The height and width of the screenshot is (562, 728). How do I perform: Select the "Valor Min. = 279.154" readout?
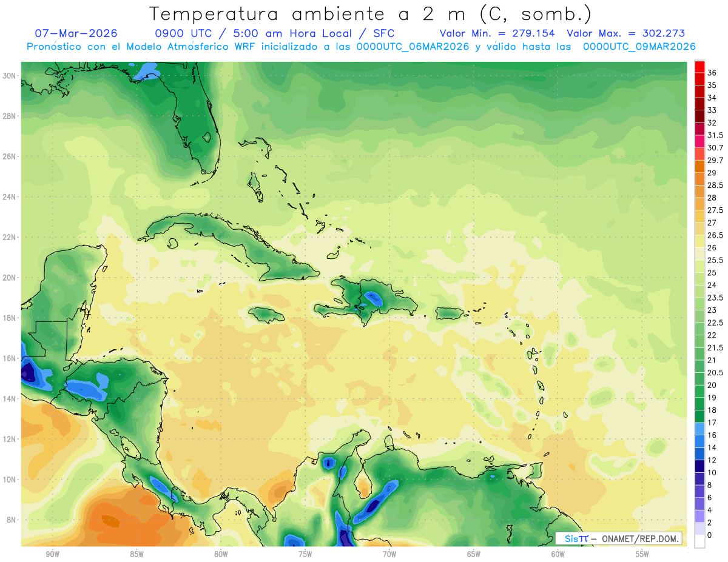click(499, 33)
